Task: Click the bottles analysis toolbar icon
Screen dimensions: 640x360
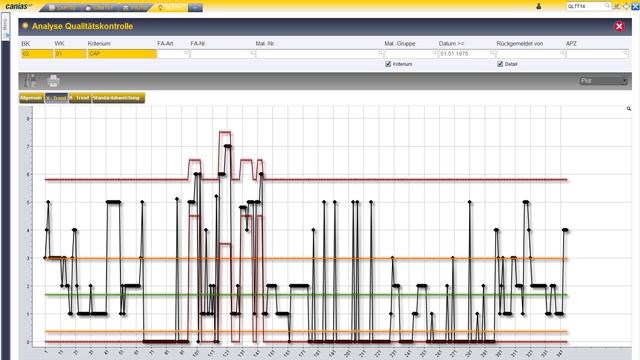Action: click(30, 81)
